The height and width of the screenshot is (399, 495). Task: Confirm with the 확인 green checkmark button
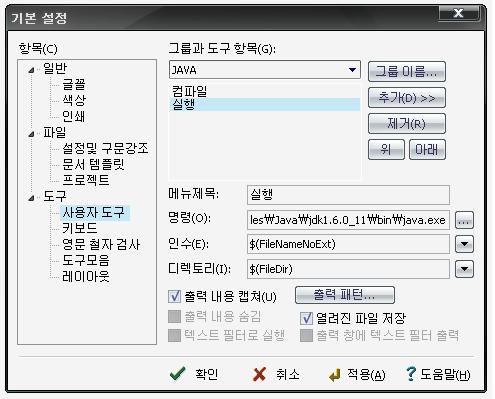[x=194, y=374]
